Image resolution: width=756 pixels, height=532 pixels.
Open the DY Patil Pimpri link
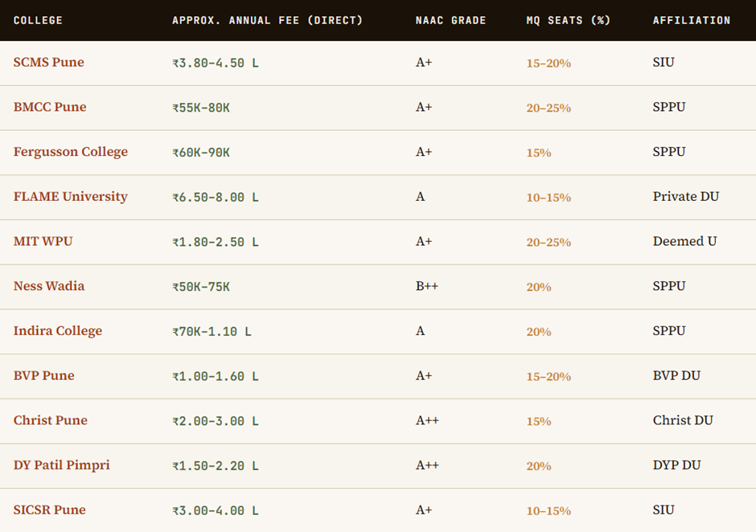coord(62,465)
